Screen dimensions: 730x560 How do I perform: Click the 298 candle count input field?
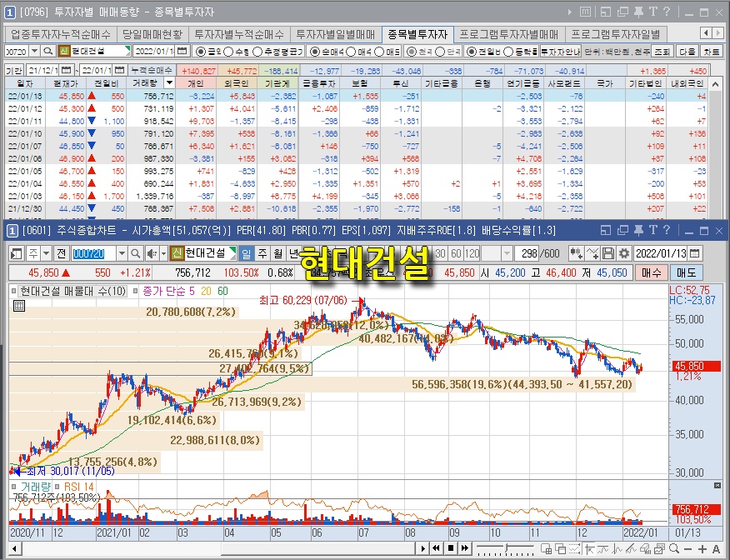[527, 253]
